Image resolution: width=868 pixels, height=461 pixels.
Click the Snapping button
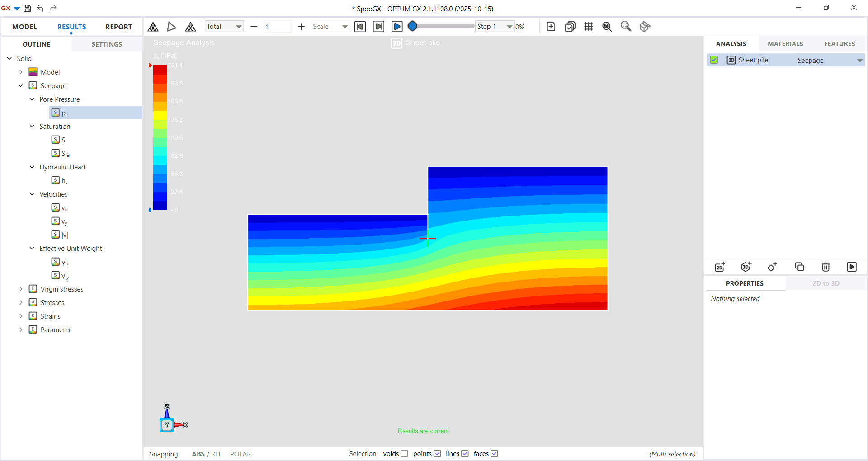tap(164, 454)
